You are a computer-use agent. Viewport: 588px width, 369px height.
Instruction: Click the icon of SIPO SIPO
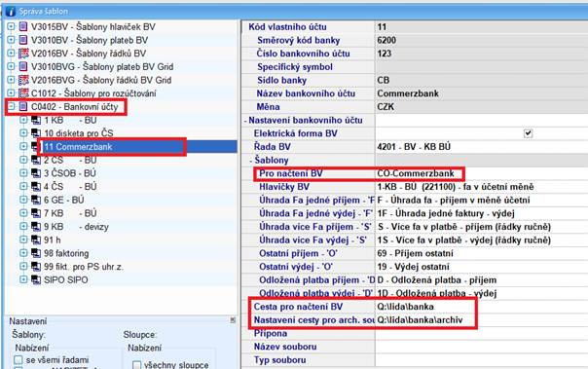pyautogui.click(x=36, y=279)
